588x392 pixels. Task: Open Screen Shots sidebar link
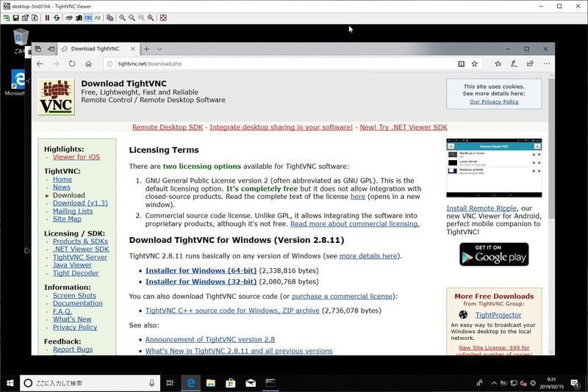[x=75, y=295]
